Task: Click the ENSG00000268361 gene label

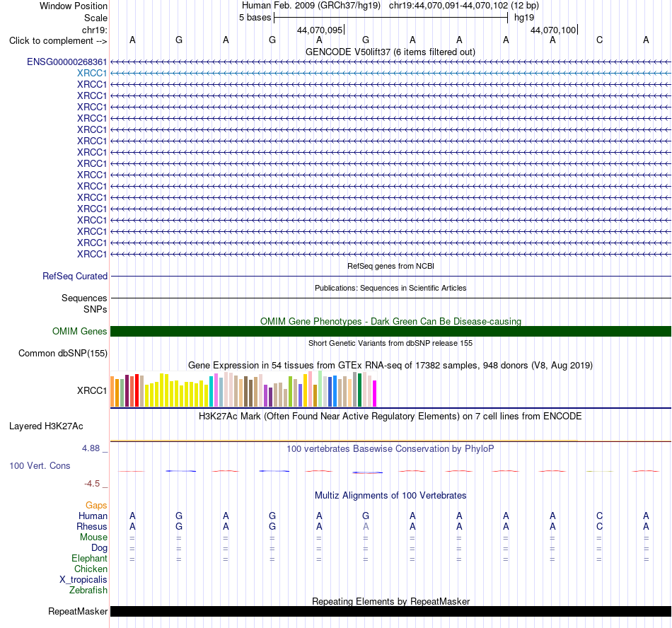Action: pyautogui.click(x=67, y=62)
